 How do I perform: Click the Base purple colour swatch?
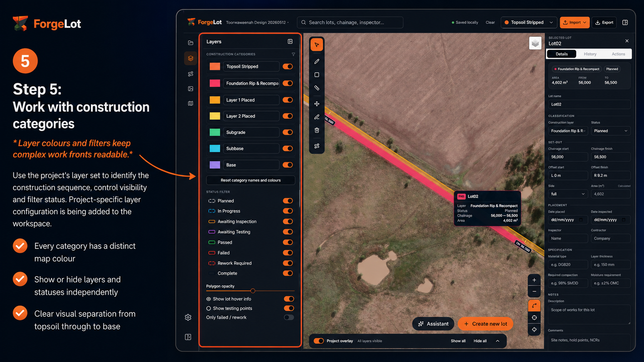click(x=215, y=165)
